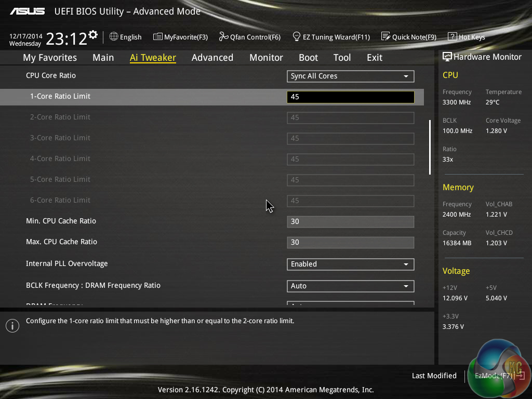532x399 pixels.
Task: Click the Max. CPU Cache Ratio label
Action: coord(61,242)
